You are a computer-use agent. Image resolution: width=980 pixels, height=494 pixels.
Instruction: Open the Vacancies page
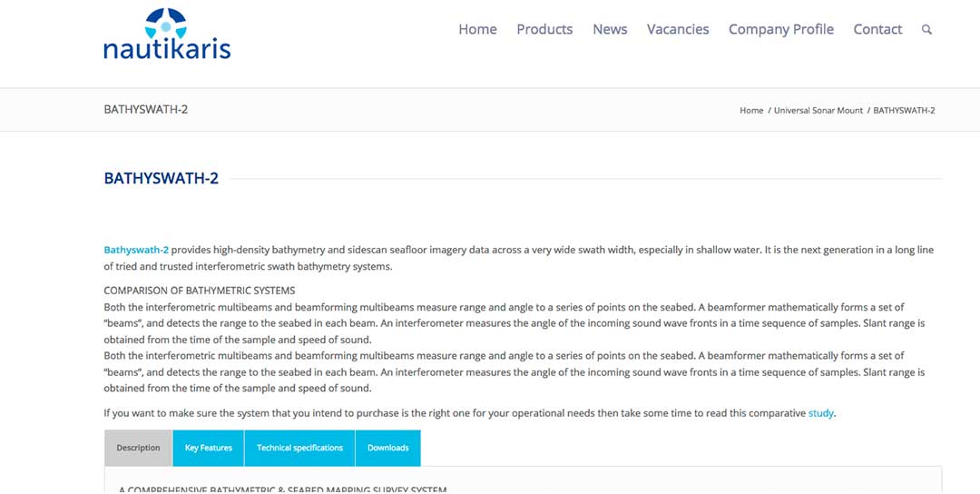click(678, 29)
